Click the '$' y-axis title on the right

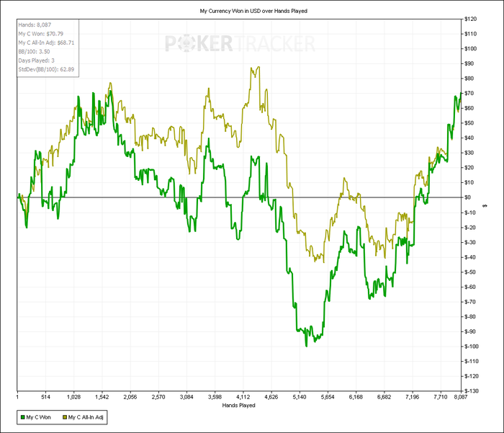click(x=485, y=205)
